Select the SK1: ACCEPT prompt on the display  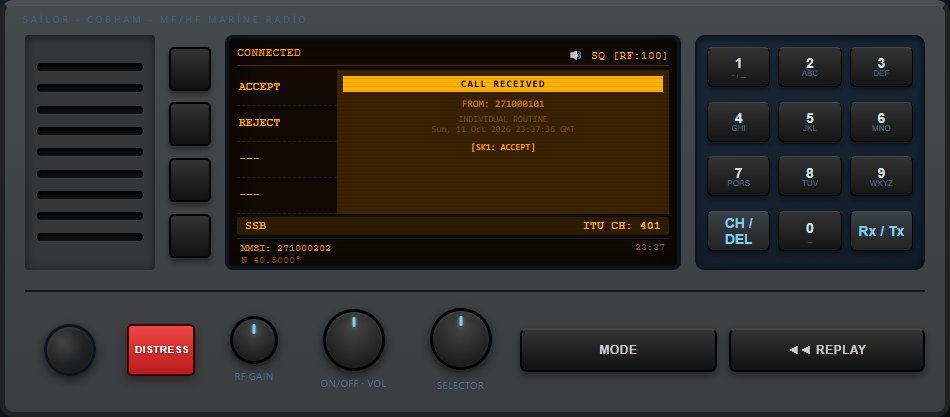(x=503, y=147)
